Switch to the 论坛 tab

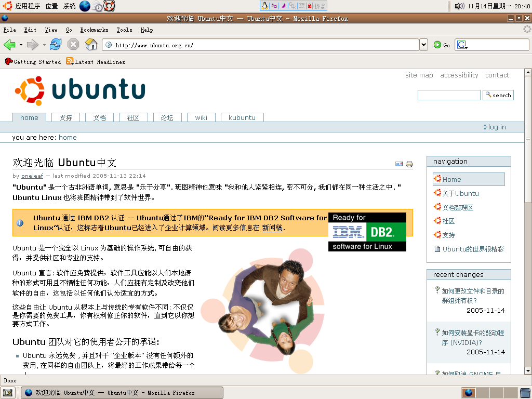167,117
